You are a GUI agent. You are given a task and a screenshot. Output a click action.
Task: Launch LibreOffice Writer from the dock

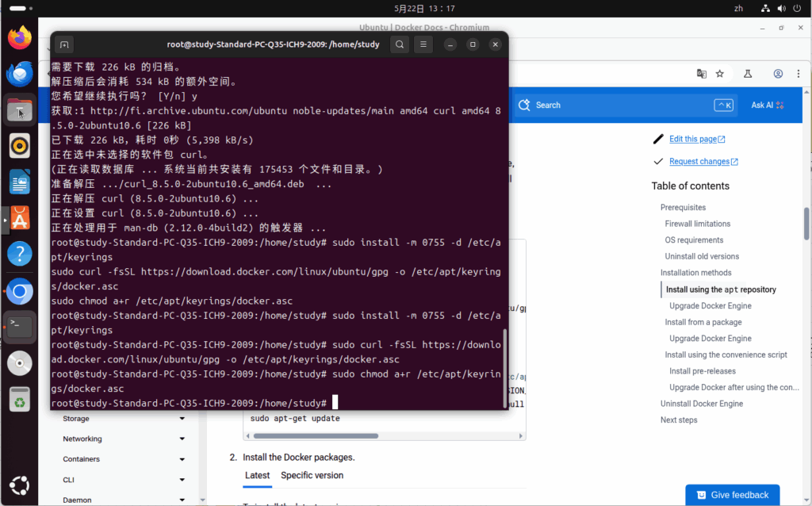pos(20,182)
